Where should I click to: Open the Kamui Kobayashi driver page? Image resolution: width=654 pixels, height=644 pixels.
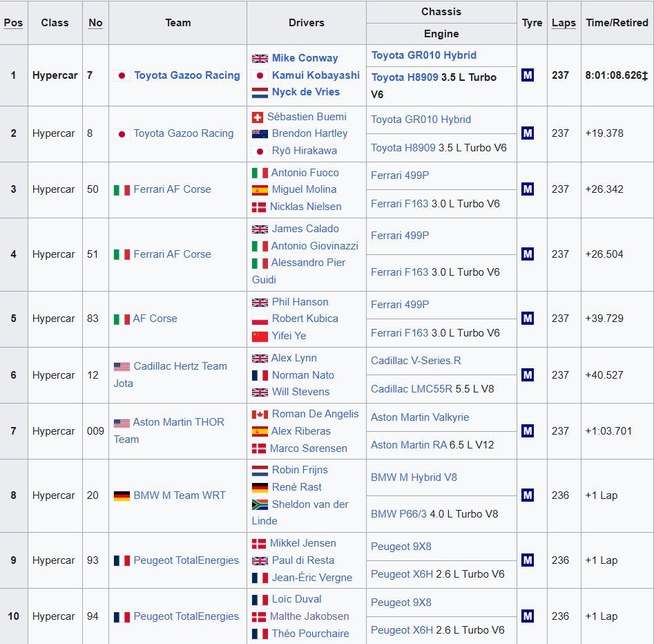[316, 75]
